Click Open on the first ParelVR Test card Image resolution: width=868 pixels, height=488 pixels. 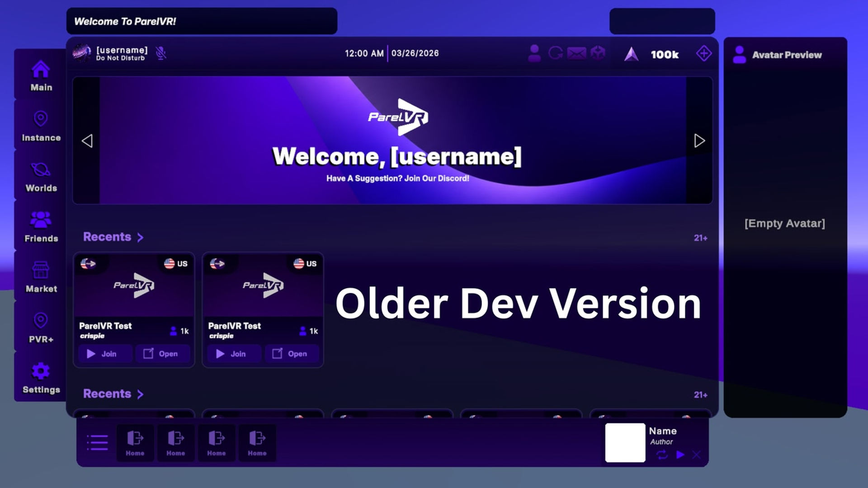click(163, 354)
